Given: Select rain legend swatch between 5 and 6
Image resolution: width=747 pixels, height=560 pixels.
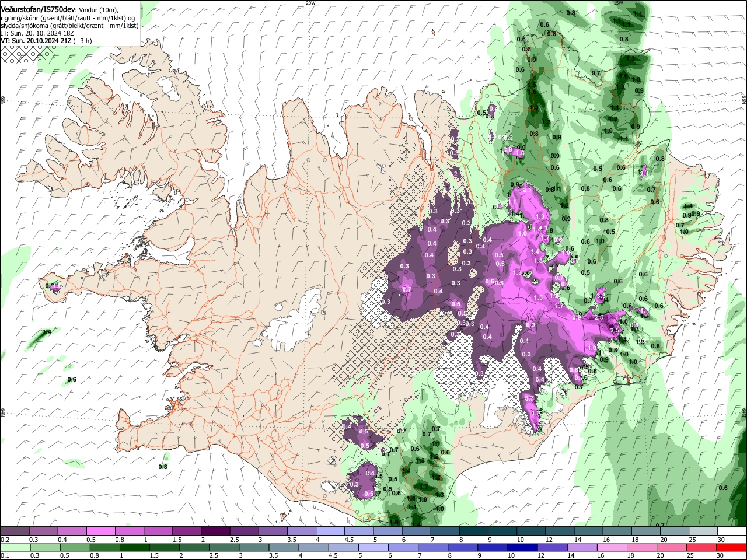Looking at the screenshot, I should (x=373, y=548).
